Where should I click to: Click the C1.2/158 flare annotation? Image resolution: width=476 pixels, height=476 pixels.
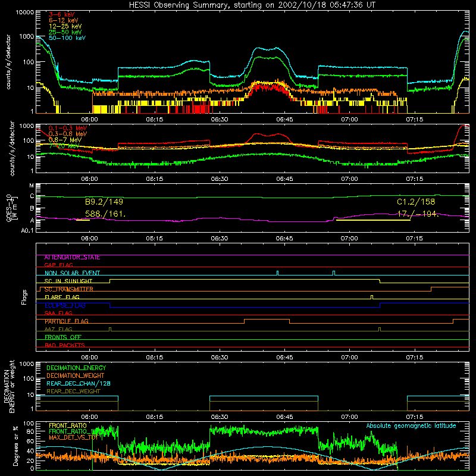416,202
